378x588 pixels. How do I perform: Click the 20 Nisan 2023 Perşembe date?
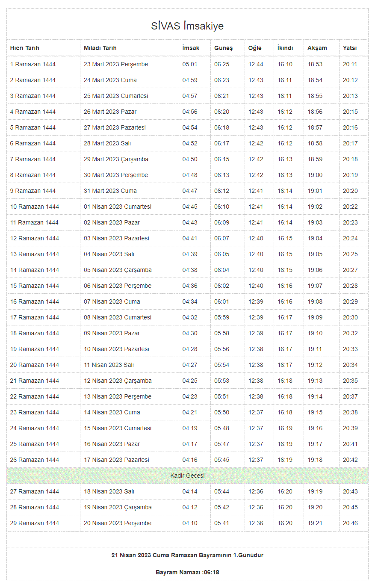coord(118,523)
